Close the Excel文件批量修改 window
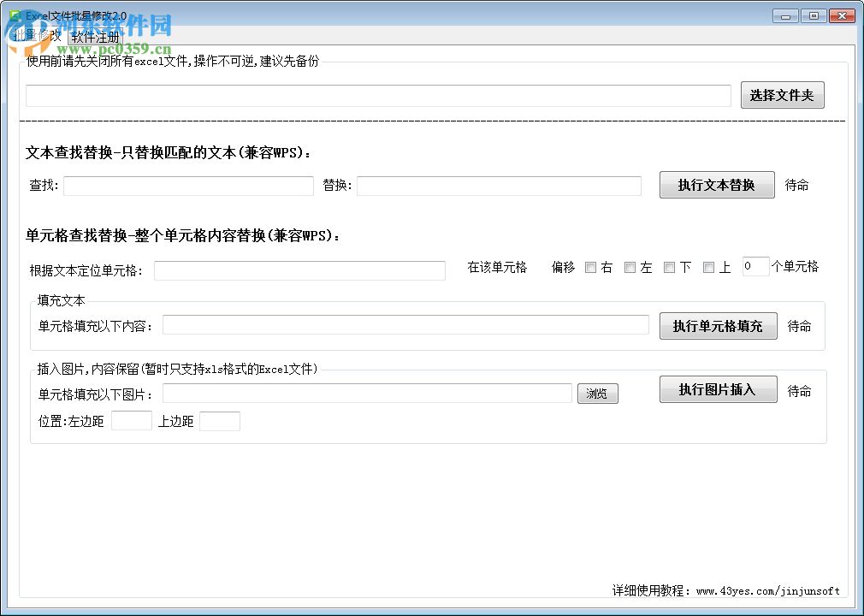The height and width of the screenshot is (616, 864). [842, 16]
